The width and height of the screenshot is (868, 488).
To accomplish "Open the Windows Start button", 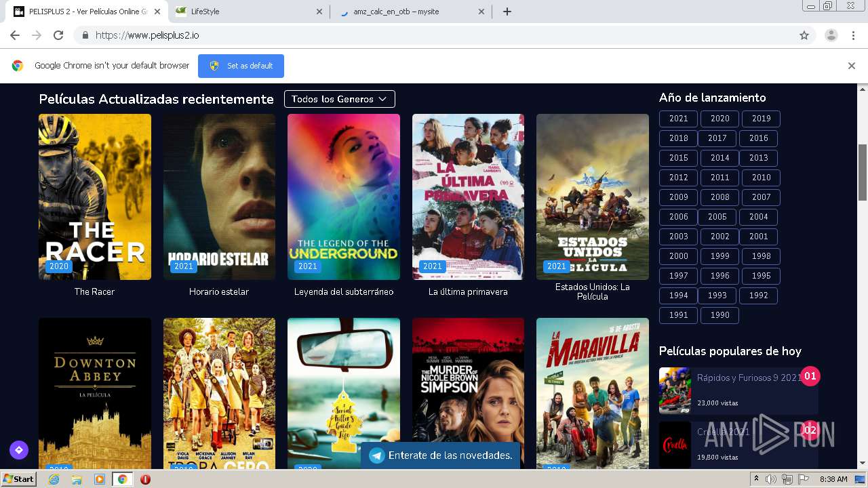I will [19, 479].
